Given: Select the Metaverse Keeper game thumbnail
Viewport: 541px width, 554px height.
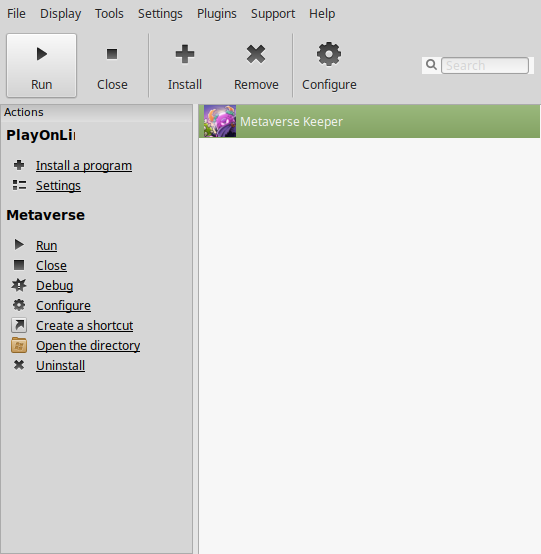Looking at the screenshot, I should pos(220,121).
